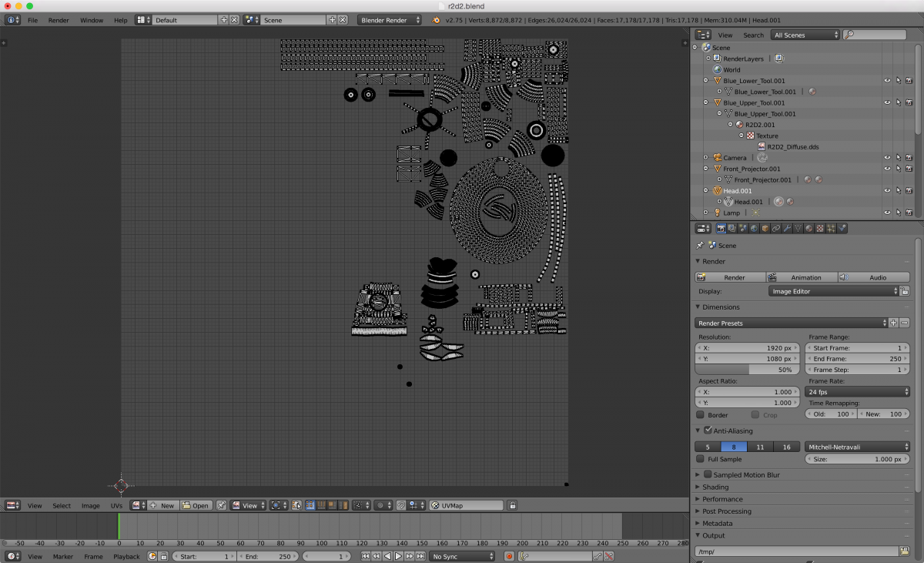The width and height of the screenshot is (924, 563).
Task: Open the Particles properties icon tab
Action: [x=832, y=228]
